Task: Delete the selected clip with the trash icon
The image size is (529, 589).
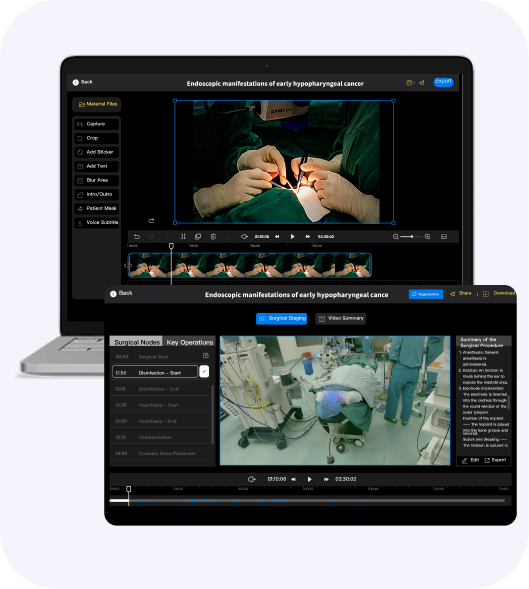Action: [213, 236]
